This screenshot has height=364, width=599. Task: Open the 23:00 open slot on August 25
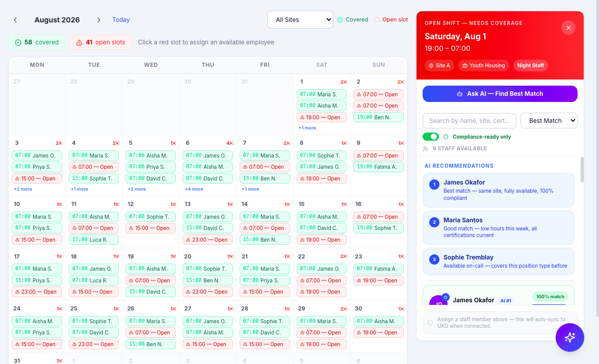point(94,344)
